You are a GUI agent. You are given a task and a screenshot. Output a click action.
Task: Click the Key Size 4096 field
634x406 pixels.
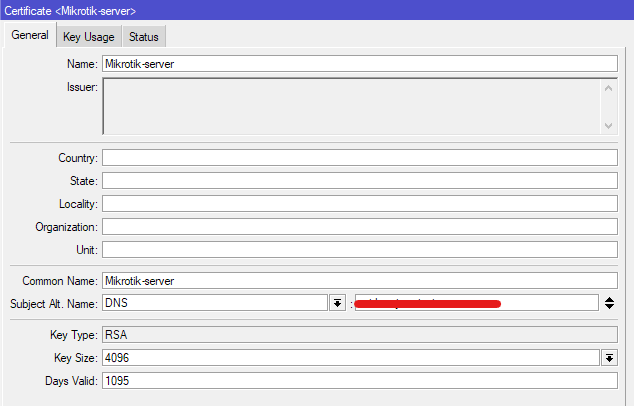[x=350, y=358]
